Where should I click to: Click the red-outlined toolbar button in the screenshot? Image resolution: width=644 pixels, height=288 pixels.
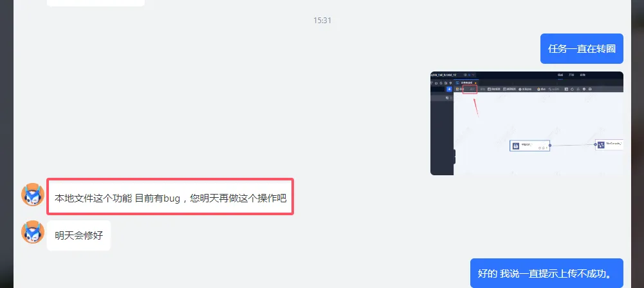click(x=470, y=90)
